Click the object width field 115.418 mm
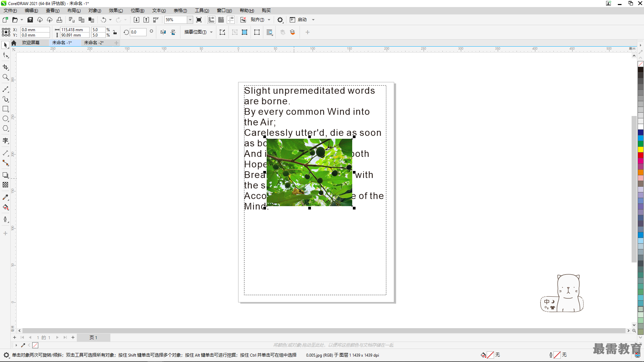This screenshot has width=644, height=362. point(74,30)
